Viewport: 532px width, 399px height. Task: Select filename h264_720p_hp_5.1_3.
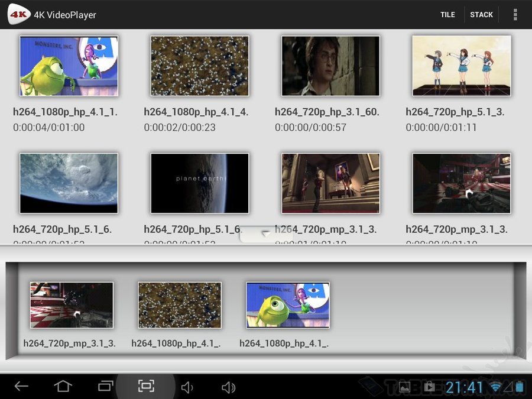point(455,112)
